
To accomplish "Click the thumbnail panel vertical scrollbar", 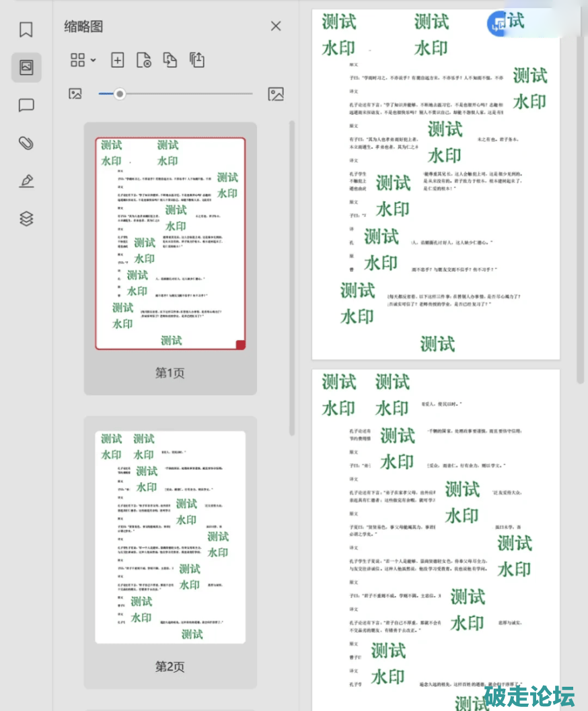I will [292, 276].
